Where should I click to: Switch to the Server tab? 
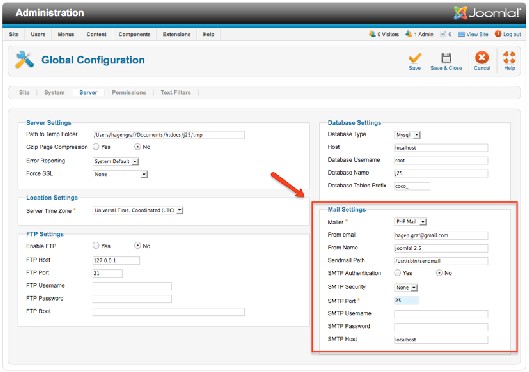88,93
